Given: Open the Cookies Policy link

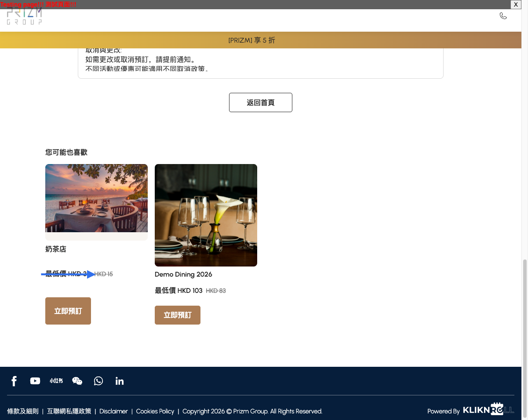Looking at the screenshot, I should (155, 411).
